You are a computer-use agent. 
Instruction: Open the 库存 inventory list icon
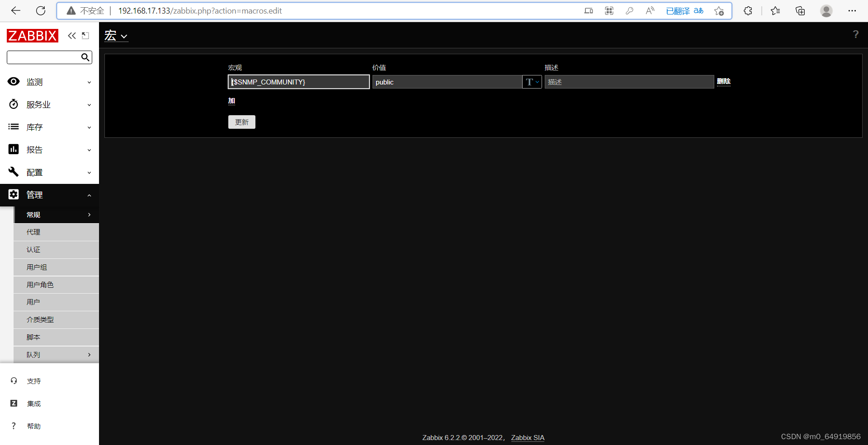tap(14, 127)
